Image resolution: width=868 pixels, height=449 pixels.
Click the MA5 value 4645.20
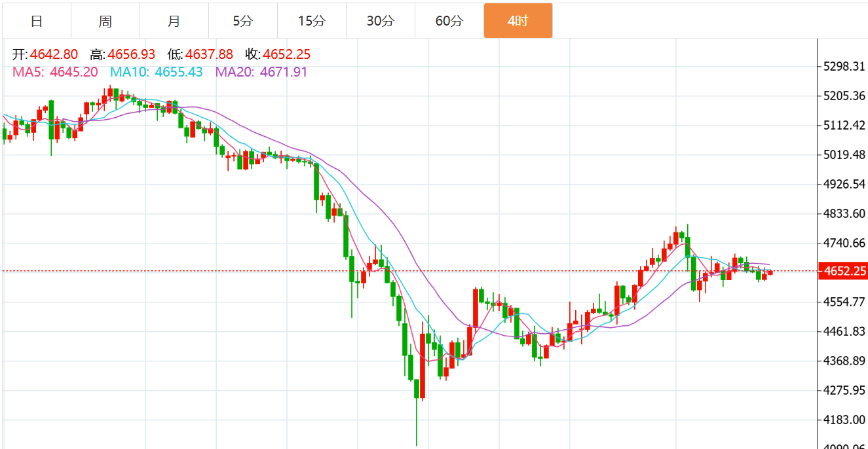(x=74, y=72)
